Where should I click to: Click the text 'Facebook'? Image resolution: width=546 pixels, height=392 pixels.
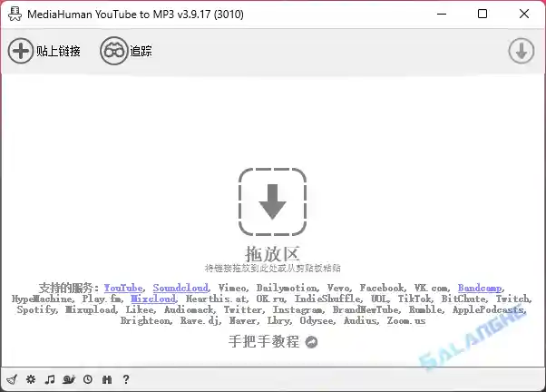381,288
